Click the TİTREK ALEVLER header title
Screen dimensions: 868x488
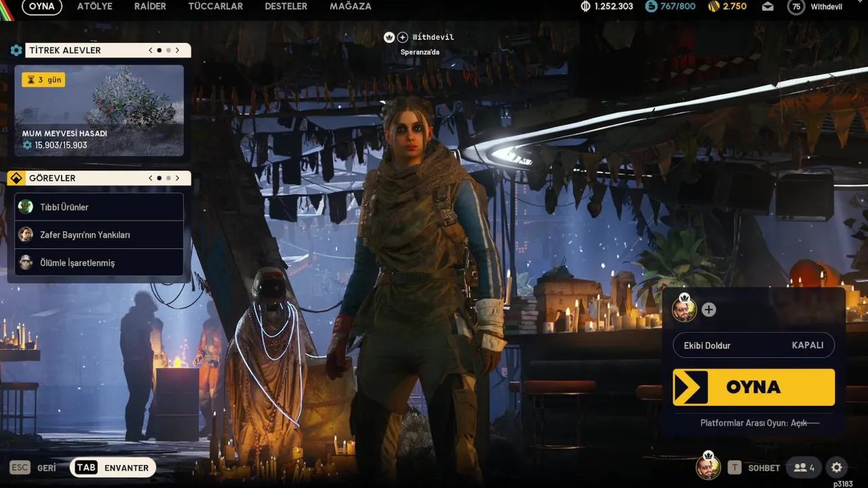(65, 50)
